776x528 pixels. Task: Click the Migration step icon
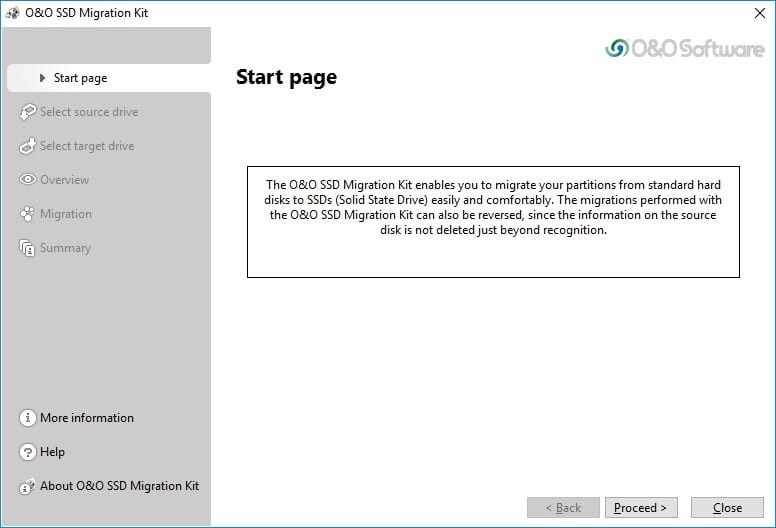pos(28,214)
